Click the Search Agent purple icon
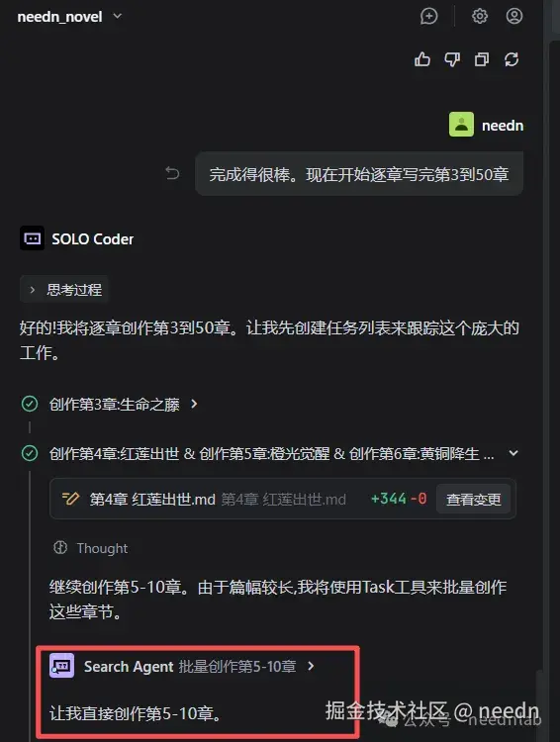This screenshot has height=742, width=560. tap(61, 666)
